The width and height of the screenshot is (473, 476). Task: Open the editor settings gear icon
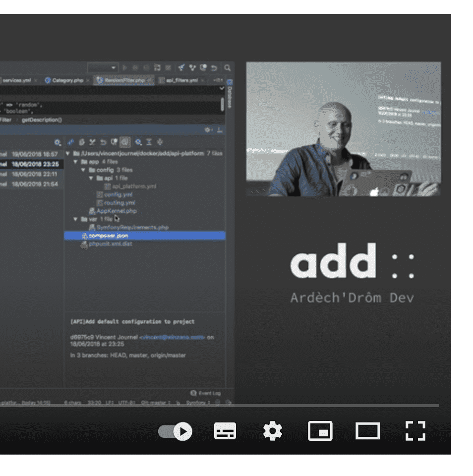pos(208,129)
